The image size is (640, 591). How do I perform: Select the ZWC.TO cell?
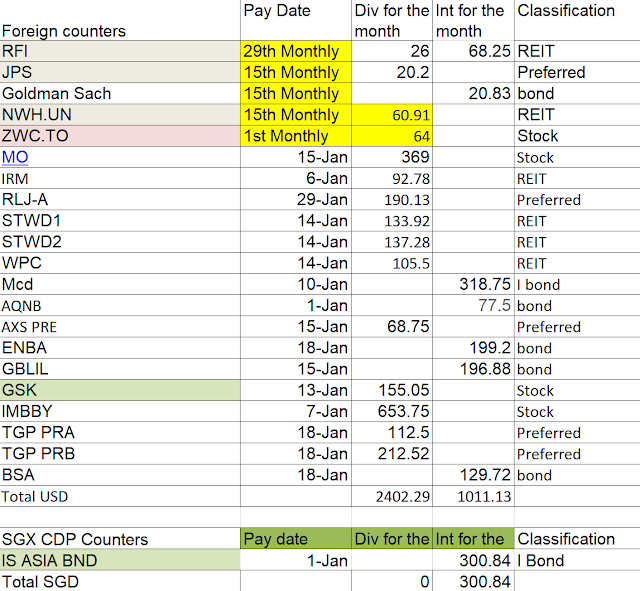120,136
